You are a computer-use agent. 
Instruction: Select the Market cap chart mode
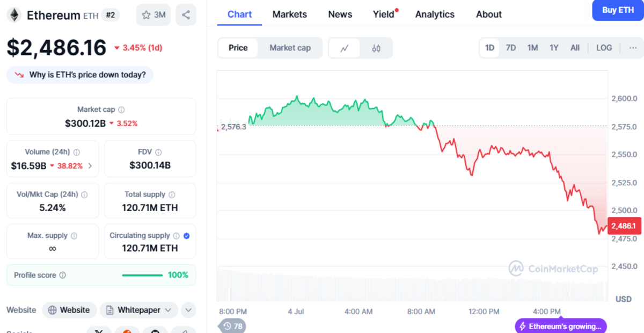pyautogui.click(x=290, y=48)
